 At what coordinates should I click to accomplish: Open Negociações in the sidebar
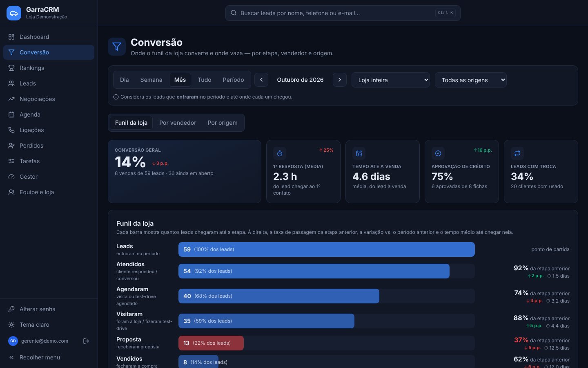(x=49, y=99)
